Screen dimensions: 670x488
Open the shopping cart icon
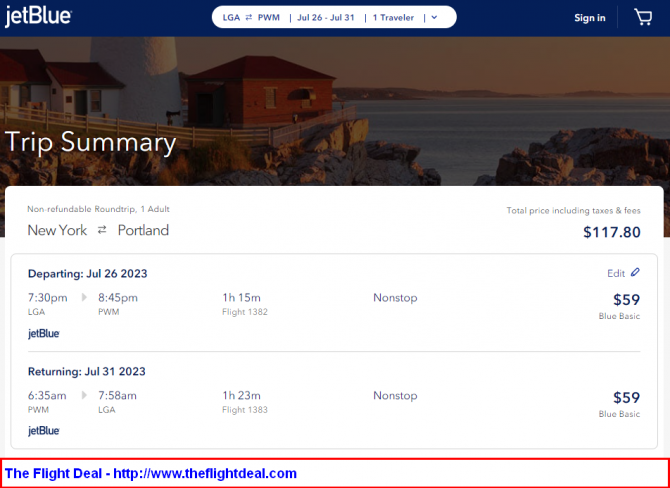coord(643,18)
